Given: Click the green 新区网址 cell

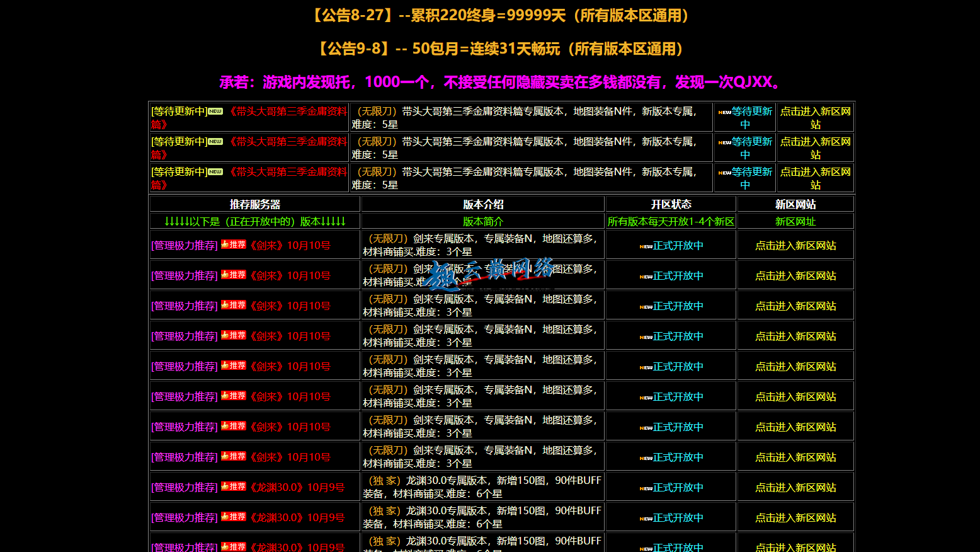Looking at the screenshot, I should tap(795, 222).
